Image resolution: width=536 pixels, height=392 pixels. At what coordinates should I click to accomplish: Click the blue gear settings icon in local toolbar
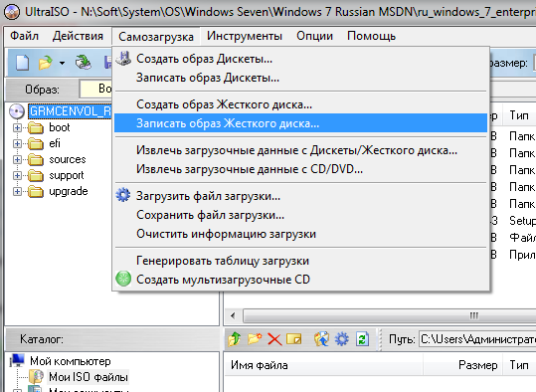tap(342, 339)
